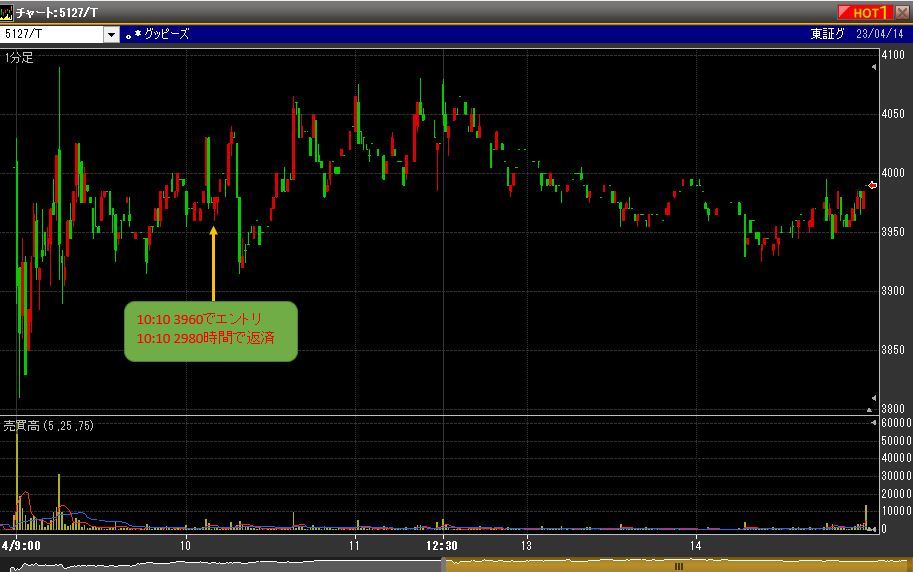
Task: Click the 11 hour time axis label
Action: click(354, 546)
